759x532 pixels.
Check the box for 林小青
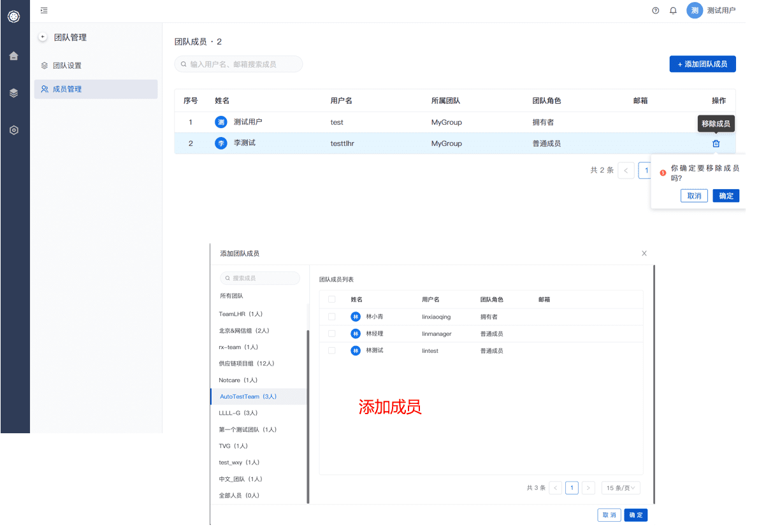click(x=331, y=317)
